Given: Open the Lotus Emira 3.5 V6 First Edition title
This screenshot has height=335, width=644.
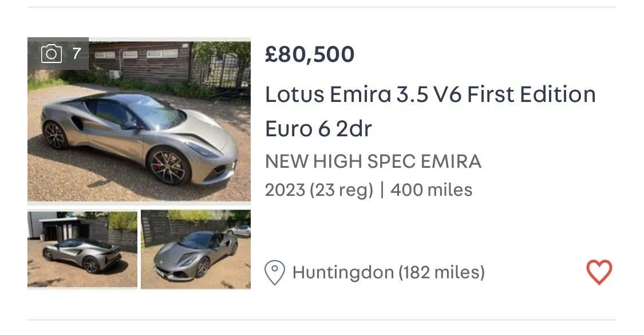Looking at the screenshot, I should [x=430, y=94].
